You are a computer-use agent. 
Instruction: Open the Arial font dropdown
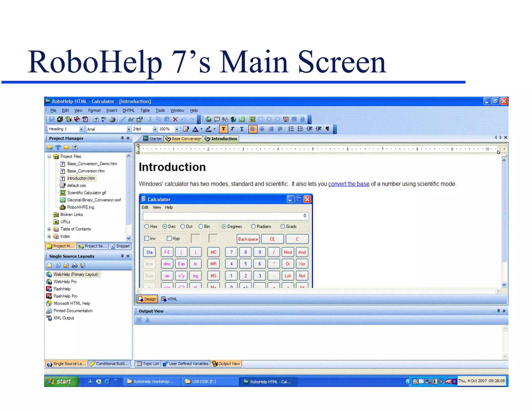129,129
